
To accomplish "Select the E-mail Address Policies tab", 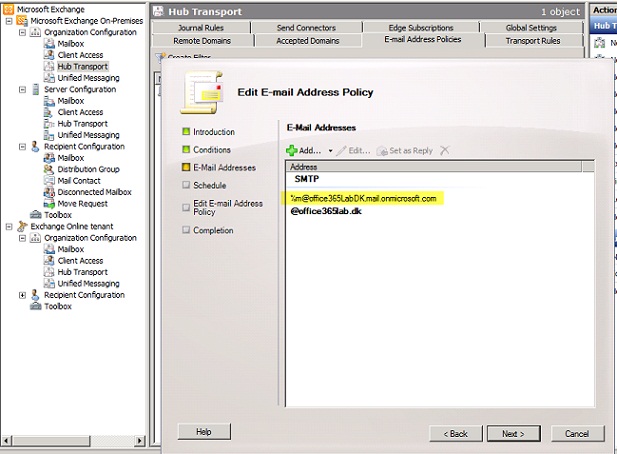I will point(423,39).
